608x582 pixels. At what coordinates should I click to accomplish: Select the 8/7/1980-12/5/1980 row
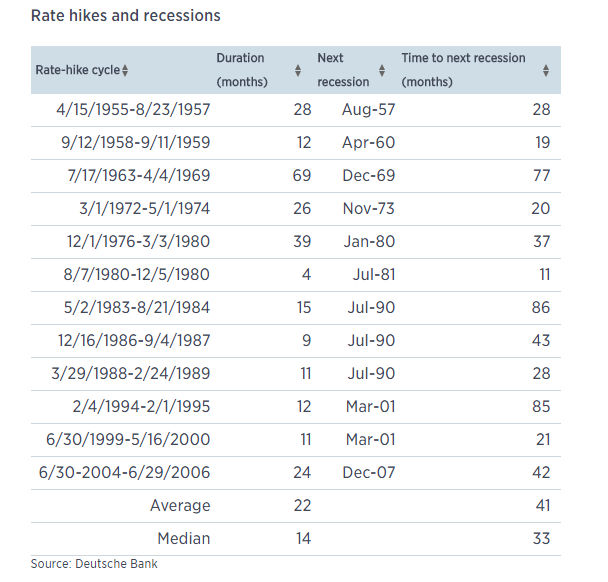pyautogui.click(x=296, y=275)
